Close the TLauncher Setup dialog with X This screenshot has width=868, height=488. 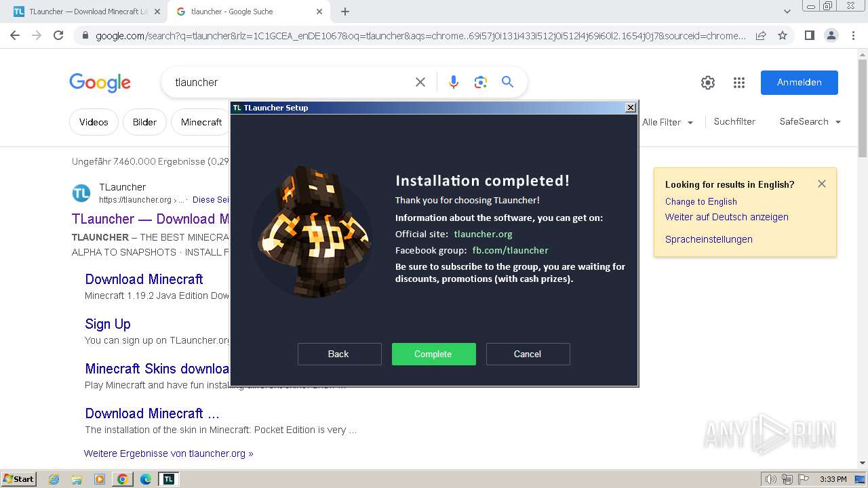630,107
